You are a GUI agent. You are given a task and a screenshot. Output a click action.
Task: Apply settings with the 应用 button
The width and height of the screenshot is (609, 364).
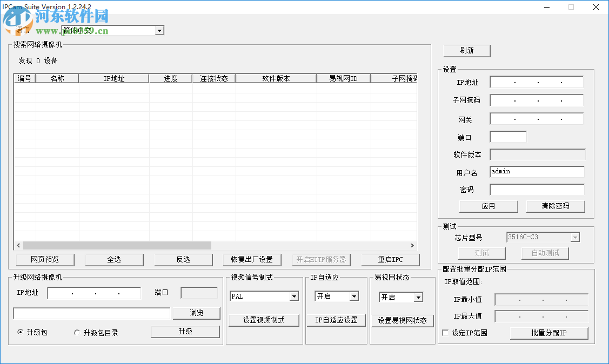pos(488,206)
